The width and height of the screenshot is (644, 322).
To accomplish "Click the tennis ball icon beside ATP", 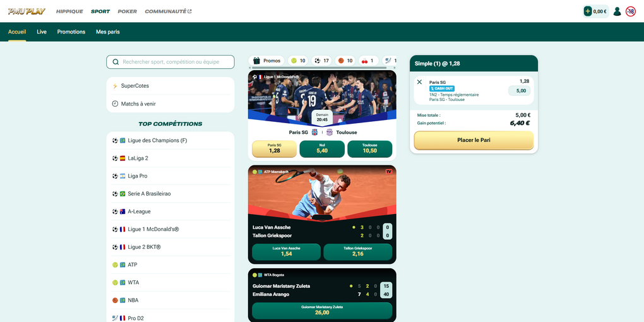I will pos(115,265).
